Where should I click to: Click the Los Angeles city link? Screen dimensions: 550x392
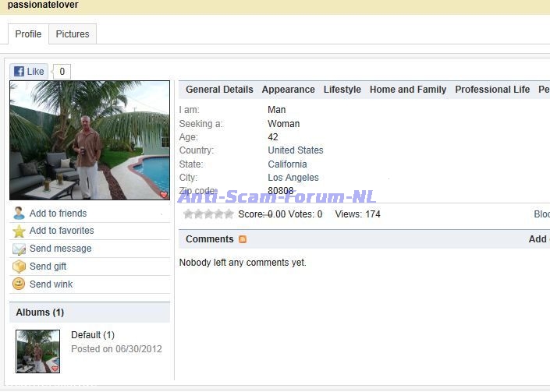tap(293, 178)
